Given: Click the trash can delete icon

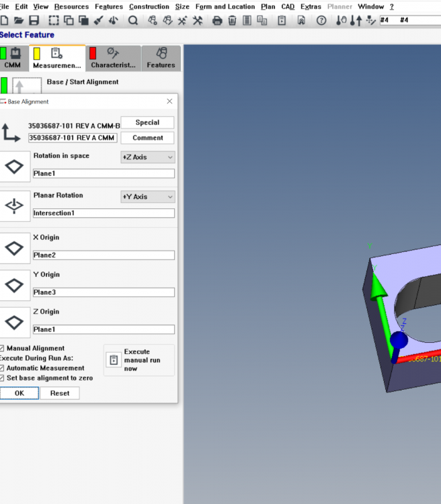Looking at the screenshot, I should (x=232, y=21).
